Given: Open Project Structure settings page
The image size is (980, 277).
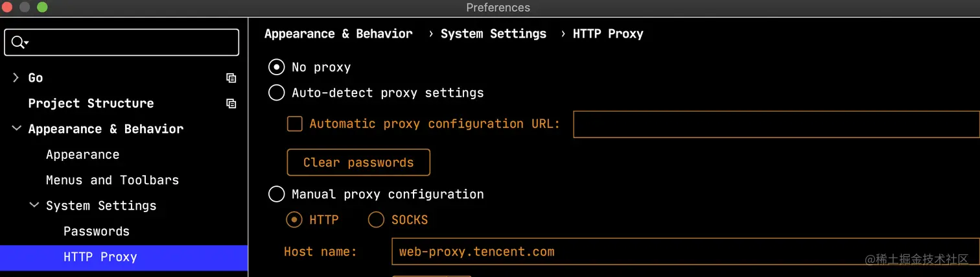Looking at the screenshot, I should (91, 103).
